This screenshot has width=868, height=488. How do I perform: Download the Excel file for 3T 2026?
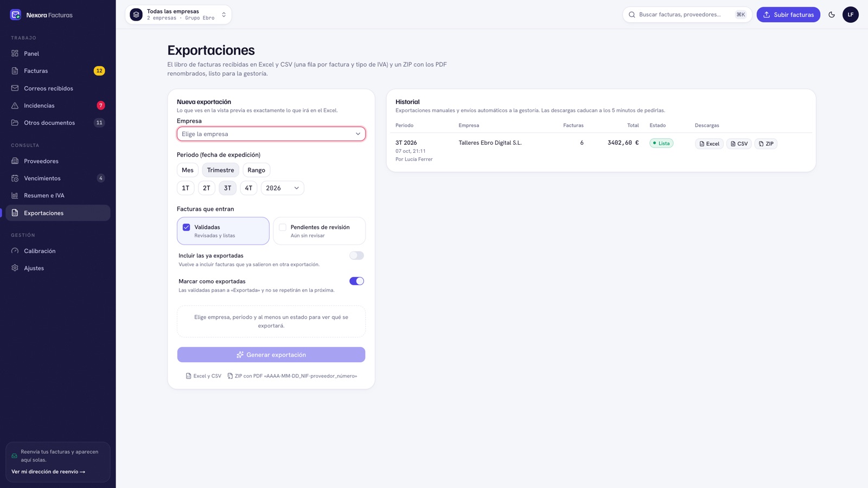[x=709, y=144]
